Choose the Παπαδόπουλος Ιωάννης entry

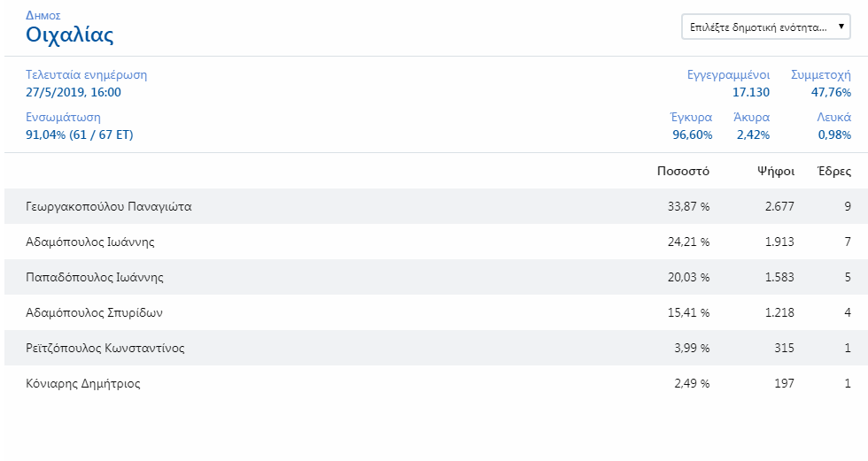coord(436,277)
